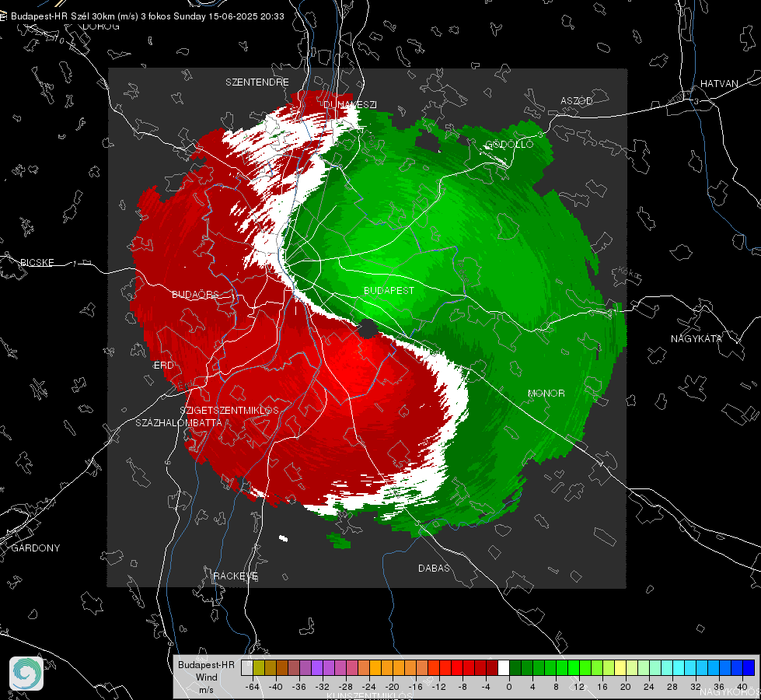Click the MONOR town label

click(546, 394)
